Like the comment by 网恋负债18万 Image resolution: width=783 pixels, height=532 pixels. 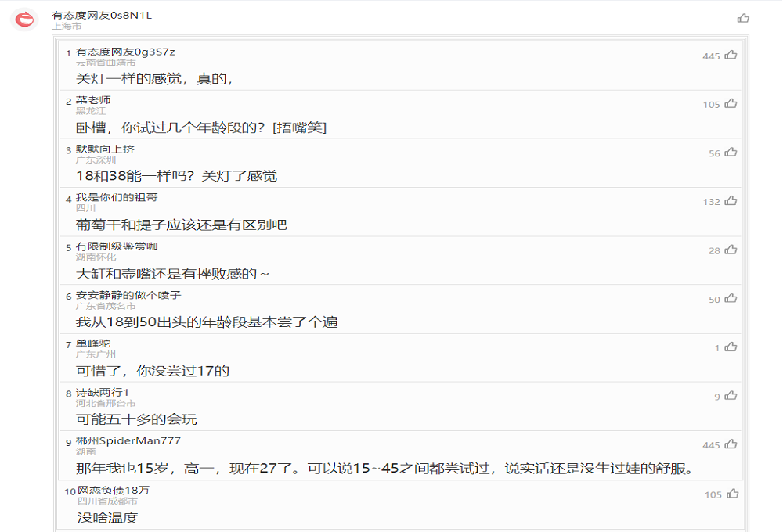(x=731, y=494)
